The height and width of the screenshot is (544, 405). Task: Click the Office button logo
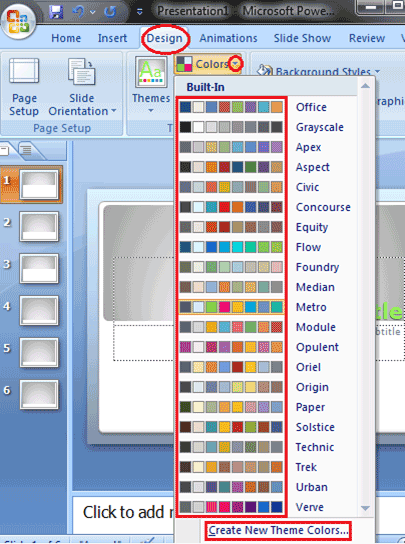19,23
